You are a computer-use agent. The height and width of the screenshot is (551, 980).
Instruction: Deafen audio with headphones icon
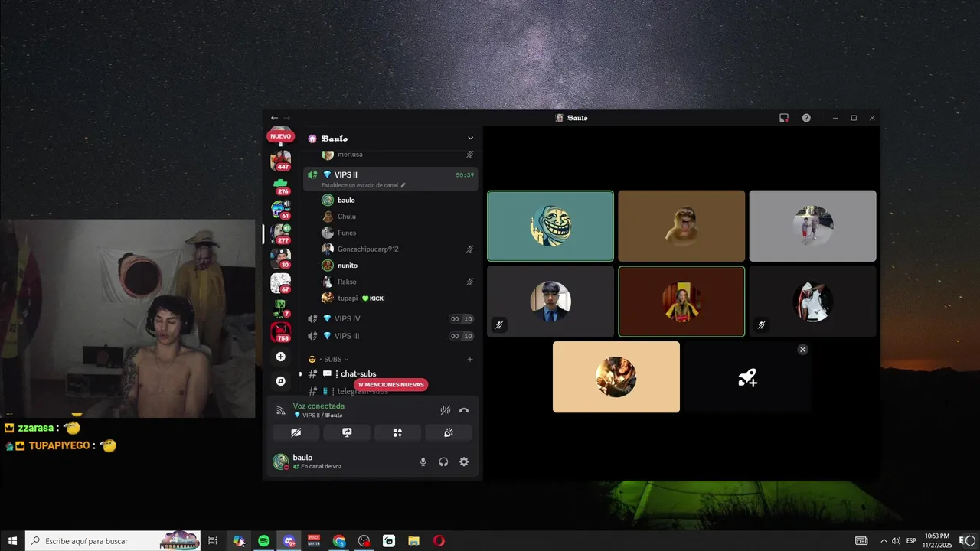coord(443,461)
